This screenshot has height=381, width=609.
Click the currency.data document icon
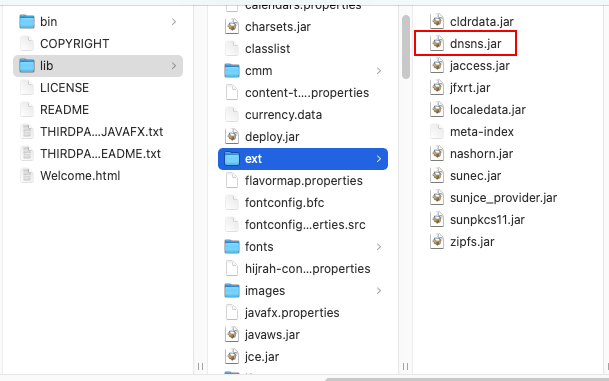click(232, 115)
